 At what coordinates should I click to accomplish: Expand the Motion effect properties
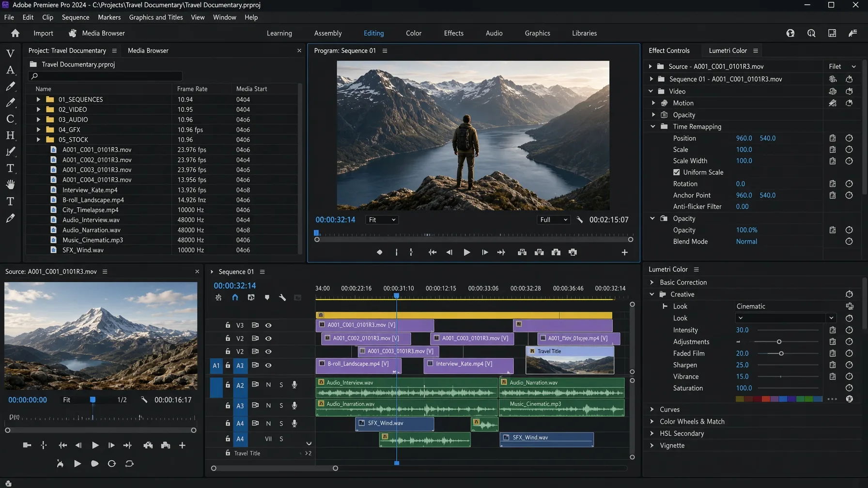coord(653,103)
